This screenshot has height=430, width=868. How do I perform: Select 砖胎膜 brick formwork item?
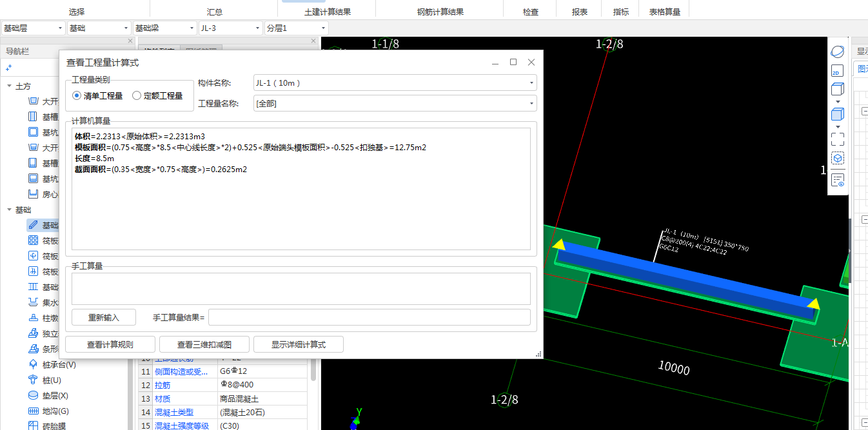tap(54, 425)
